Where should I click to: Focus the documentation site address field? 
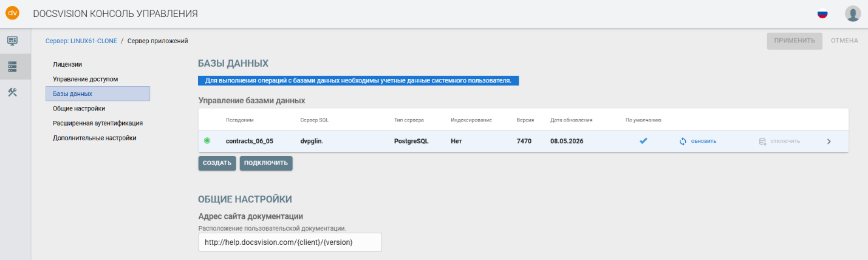pyautogui.click(x=290, y=242)
